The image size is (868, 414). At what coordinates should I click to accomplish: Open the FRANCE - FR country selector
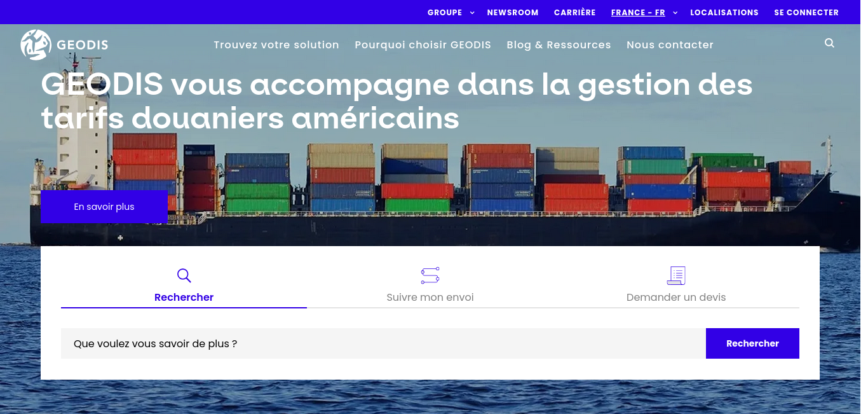pyautogui.click(x=638, y=13)
